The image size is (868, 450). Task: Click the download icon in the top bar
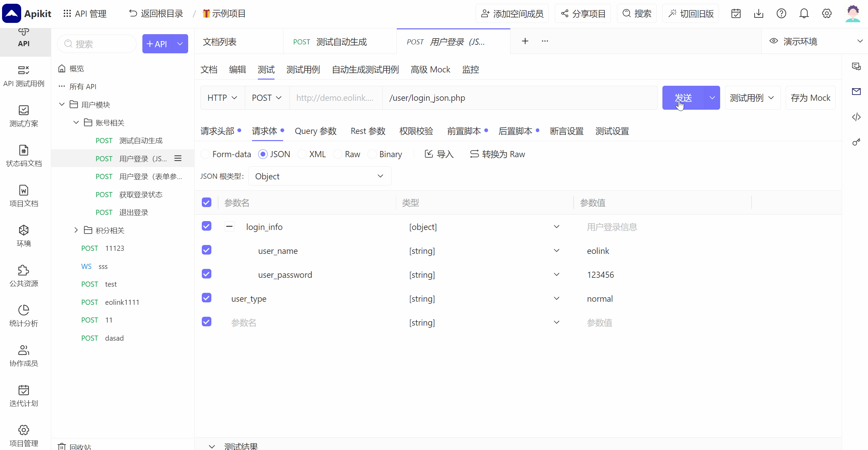758,13
